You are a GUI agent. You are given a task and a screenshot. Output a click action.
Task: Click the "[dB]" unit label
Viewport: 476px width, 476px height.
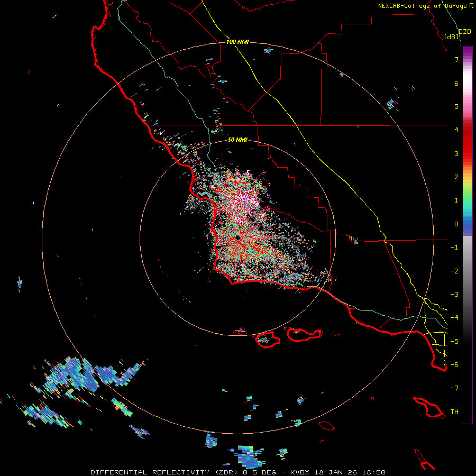[x=452, y=36]
